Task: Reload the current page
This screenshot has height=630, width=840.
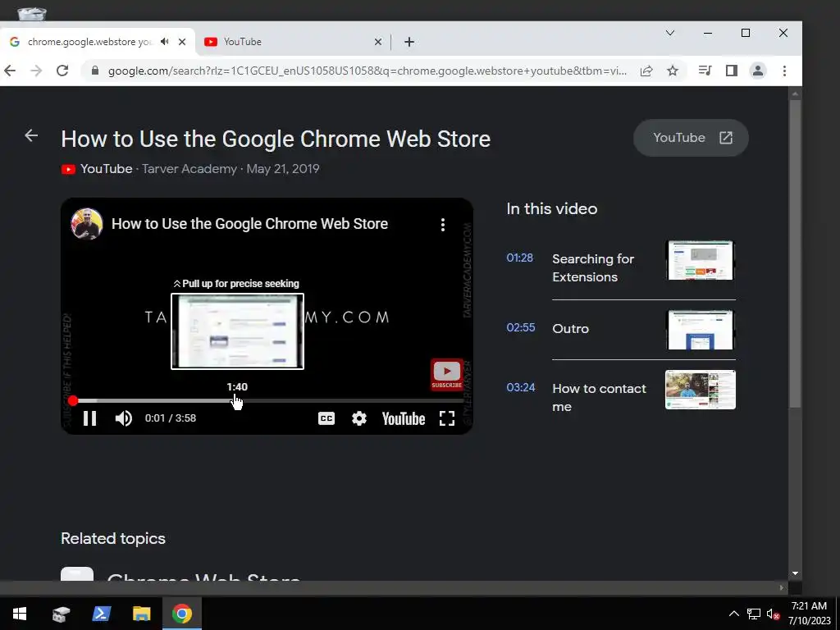Action: pyautogui.click(x=62, y=71)
